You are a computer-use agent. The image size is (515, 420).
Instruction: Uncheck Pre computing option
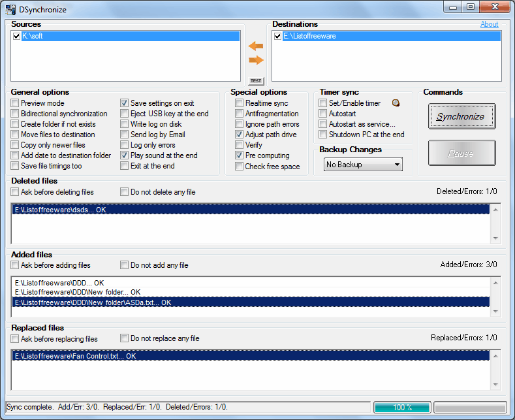(x=239, y=155)
